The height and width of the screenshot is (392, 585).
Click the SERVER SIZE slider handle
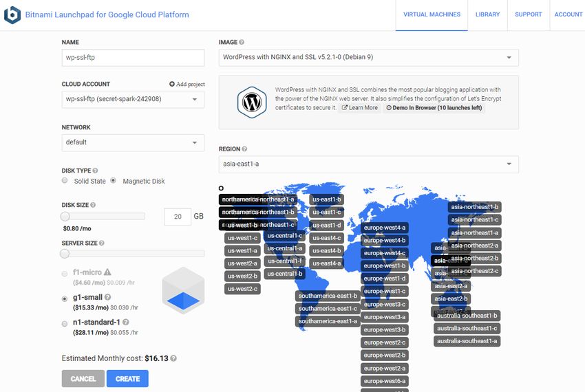click(65, 254)
